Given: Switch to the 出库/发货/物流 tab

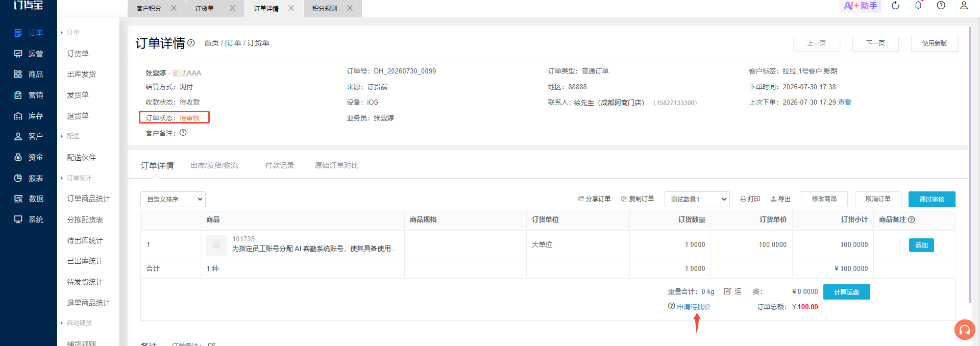Looking at the screenshot, I should point(214,165).
